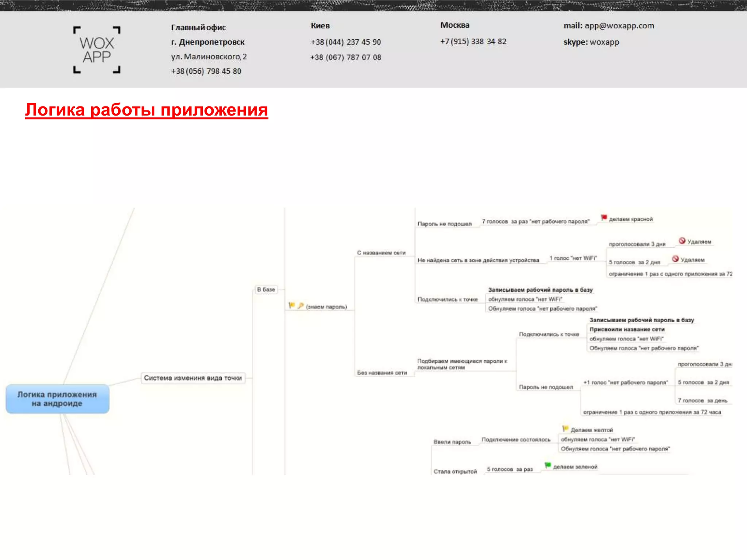Click the 'Ввели пароль' node

click(452, 442)
